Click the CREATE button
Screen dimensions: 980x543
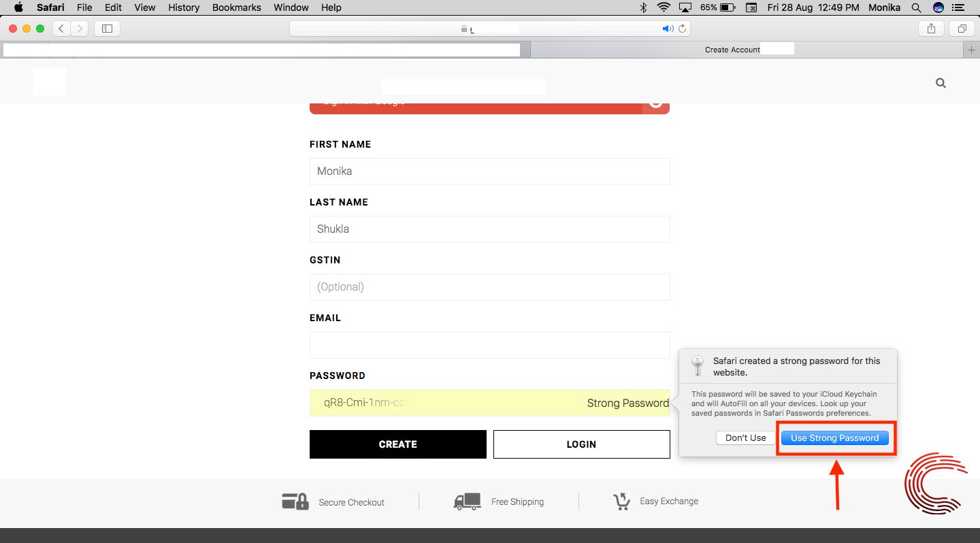[x=398, y=444]
